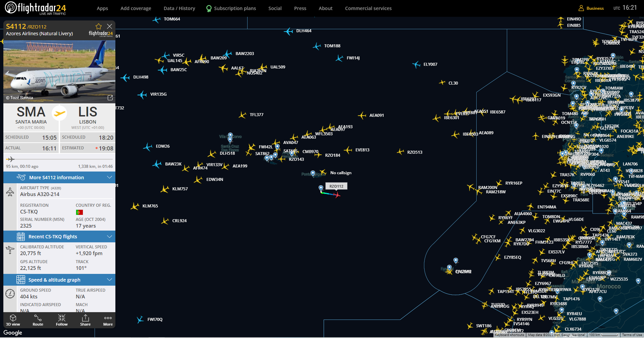644x338 pixels.
Task: Collapse the More S4112 information section
Action: [x=109, y=177]
